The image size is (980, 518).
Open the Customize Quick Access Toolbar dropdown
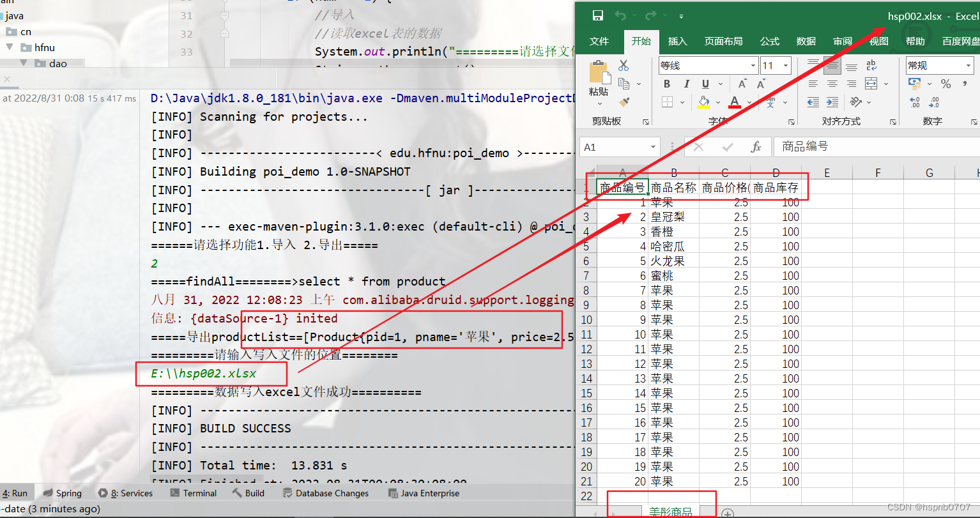click(681, 16)
